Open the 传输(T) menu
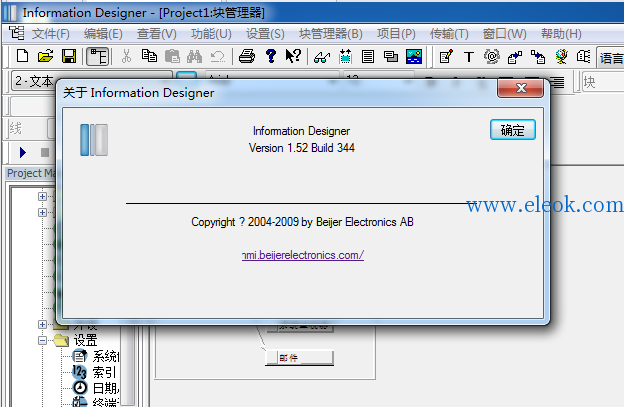Screen dimensions: 624x407 [449, 34]
